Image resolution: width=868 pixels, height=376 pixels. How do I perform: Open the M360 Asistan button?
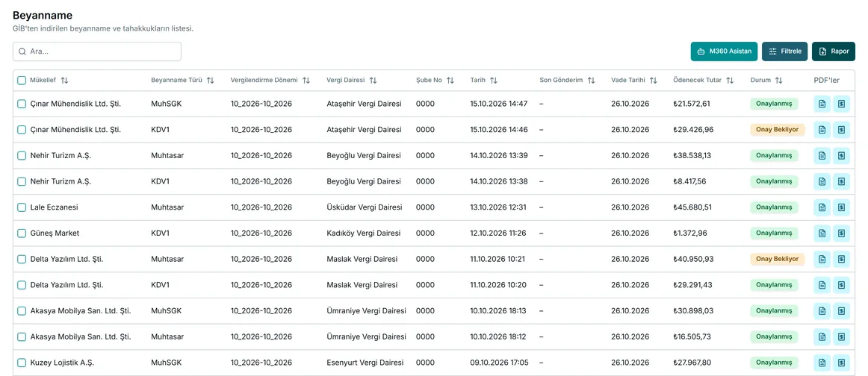point(724,51)
